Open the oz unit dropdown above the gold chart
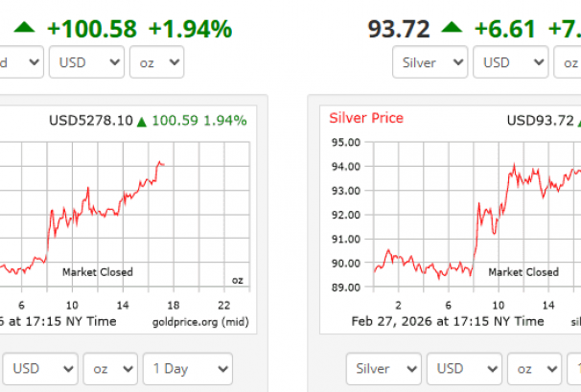Viewport: 581px width, 392px height. coord(156,63)
